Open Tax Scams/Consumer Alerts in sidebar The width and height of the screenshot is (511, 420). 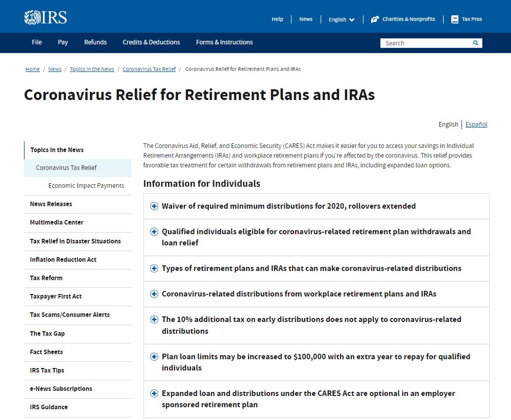(70, 315)
